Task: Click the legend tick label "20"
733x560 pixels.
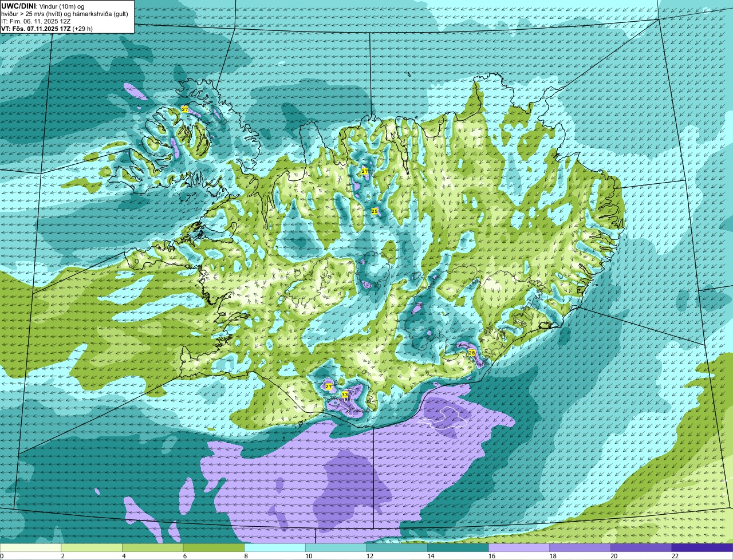Action: pyautogui.click(x=613, y=556)
